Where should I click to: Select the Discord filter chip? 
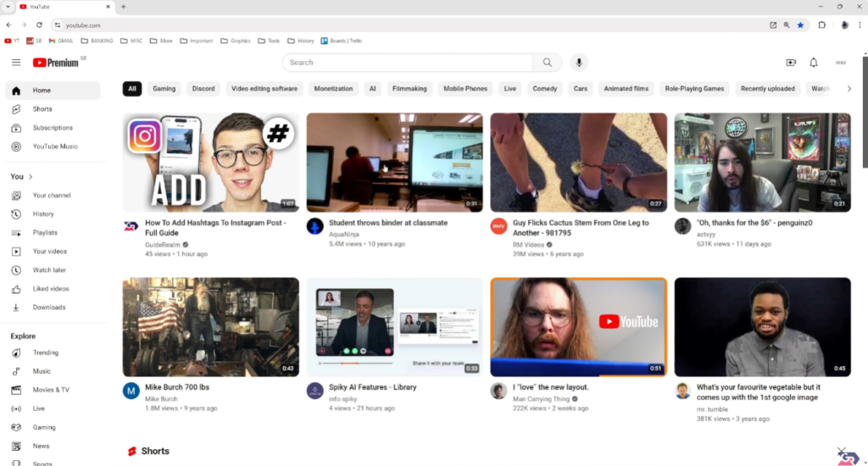203,89
